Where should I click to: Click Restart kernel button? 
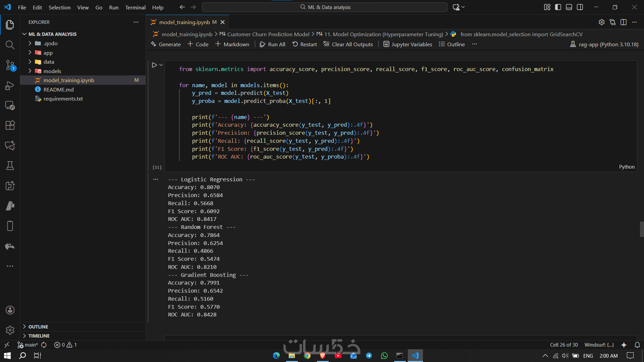305,44
